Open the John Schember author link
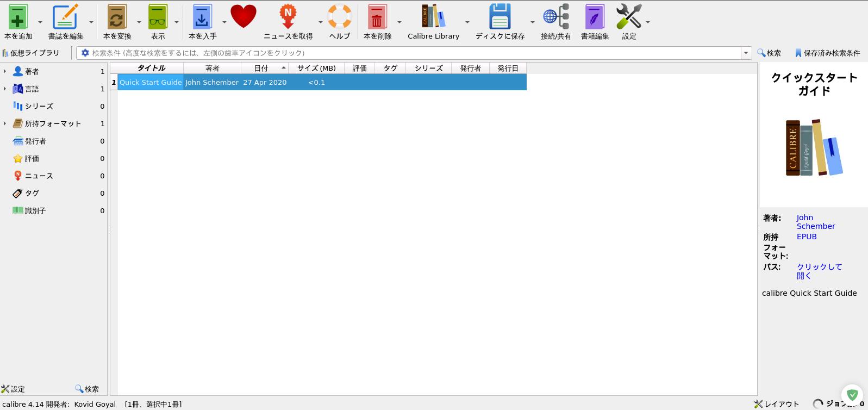Screen dimensions: 868x410 click(x=815, y=222)
